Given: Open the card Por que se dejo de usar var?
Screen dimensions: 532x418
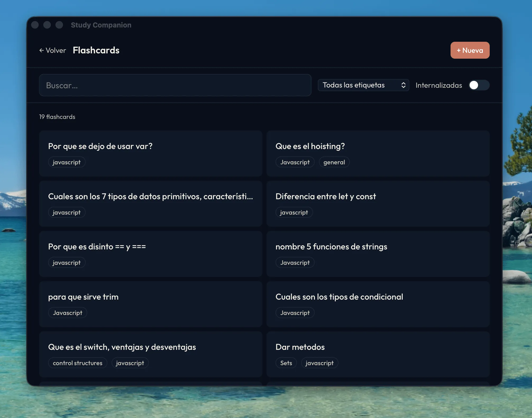Looking at the screenshot, I should (150, 153).
